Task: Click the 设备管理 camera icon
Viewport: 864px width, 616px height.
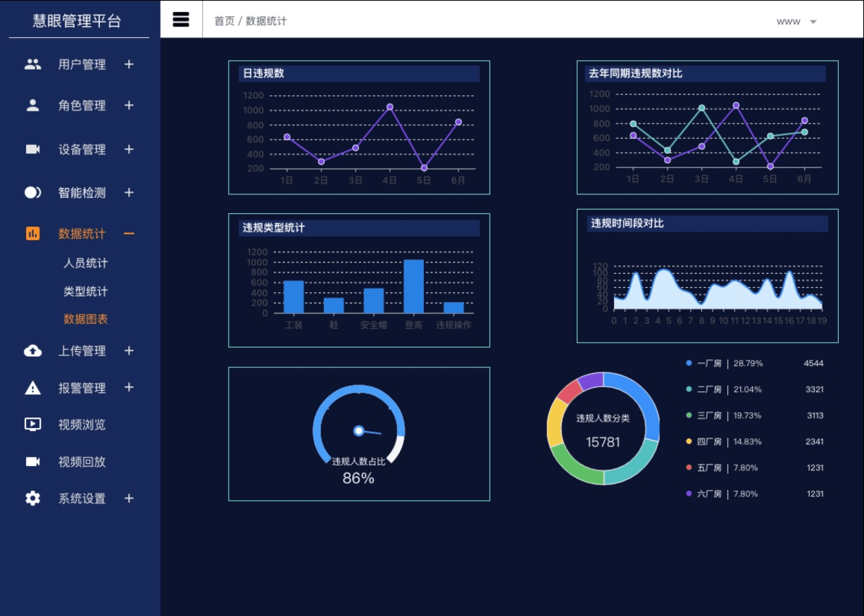Action: click(x=33, y=149)
